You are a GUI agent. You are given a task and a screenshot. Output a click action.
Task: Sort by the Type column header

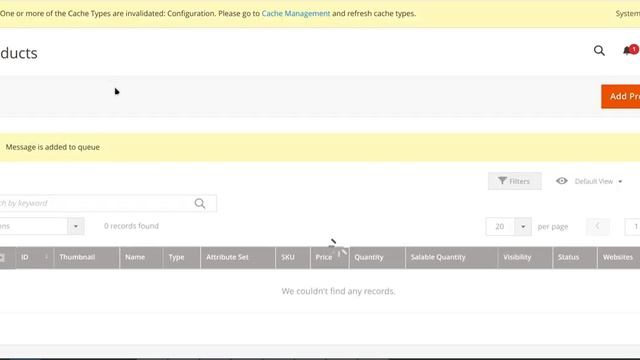click(x=182, y=258)
